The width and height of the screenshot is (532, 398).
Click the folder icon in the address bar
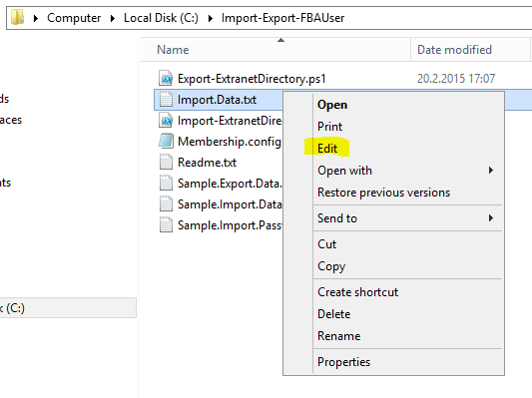17,17
